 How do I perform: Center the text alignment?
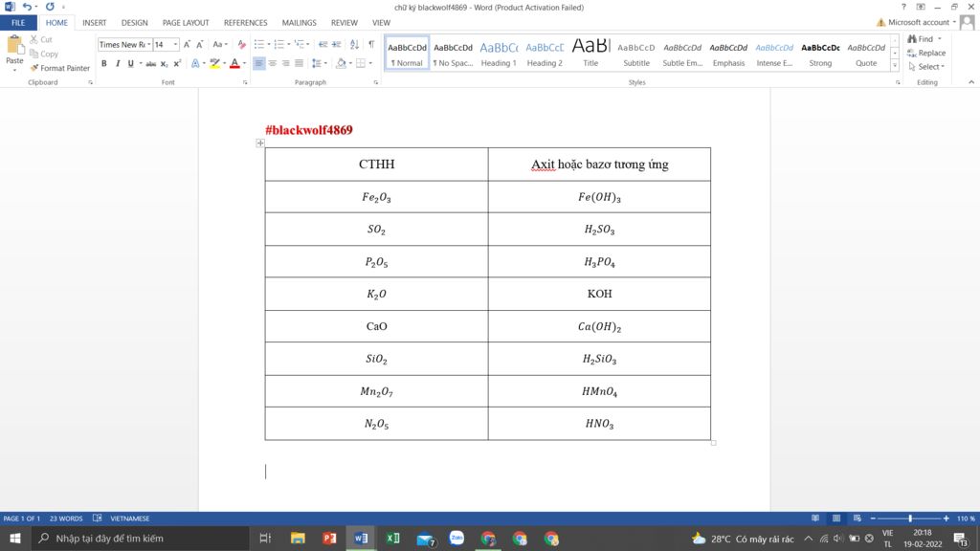[273, 63]
